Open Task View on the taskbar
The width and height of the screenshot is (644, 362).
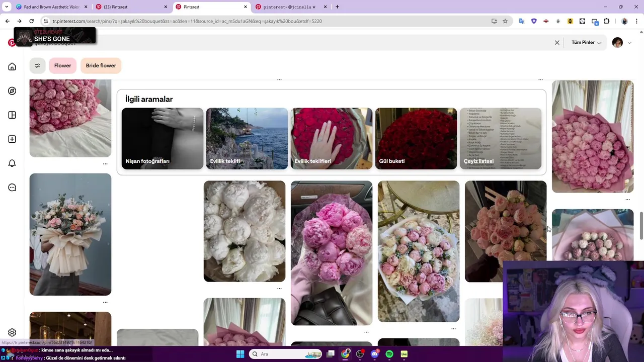pos(331,354)
